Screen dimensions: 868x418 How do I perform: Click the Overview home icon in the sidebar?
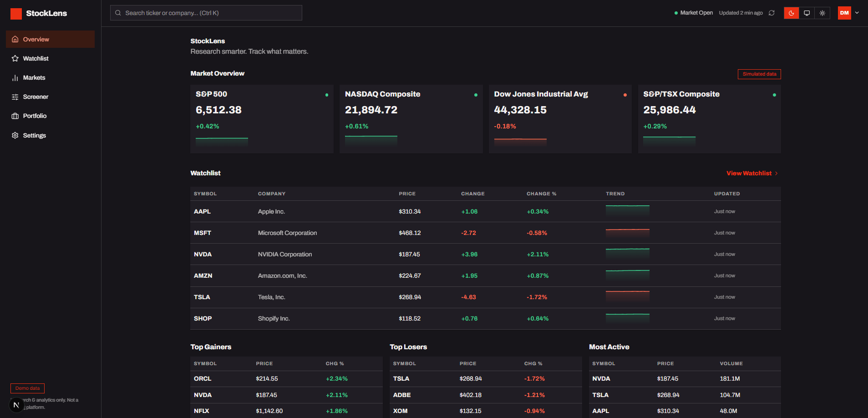15,39
